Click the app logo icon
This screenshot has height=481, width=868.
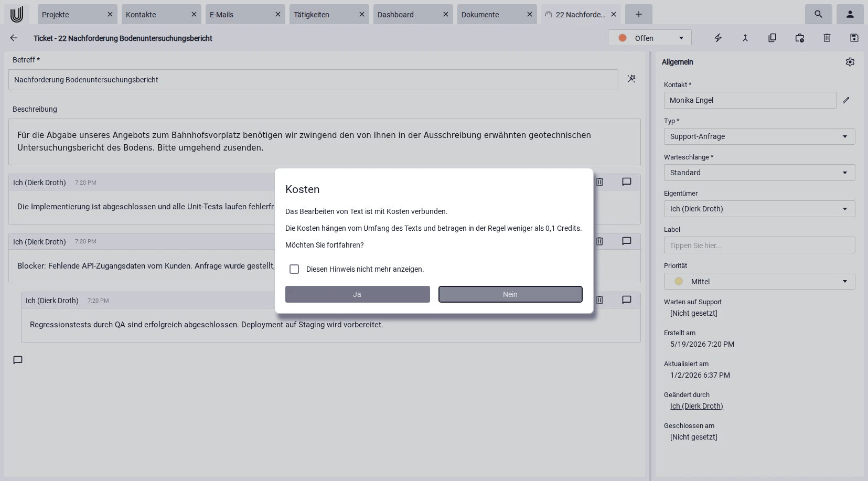pos(17,14)
